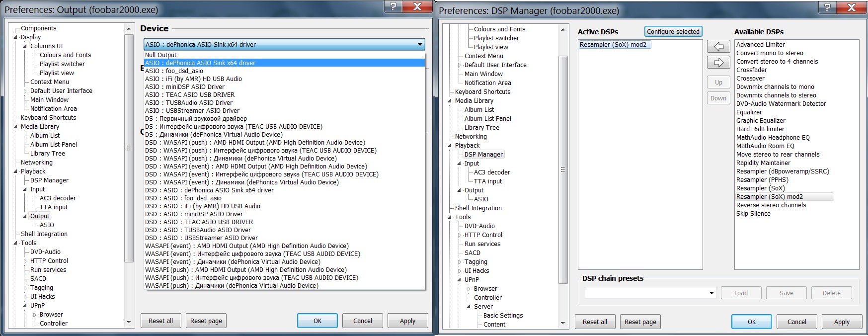The height and width of the screenshot is (336, 868).
Task: Click right arrow to remove DSP
Action: coord(718,63)
